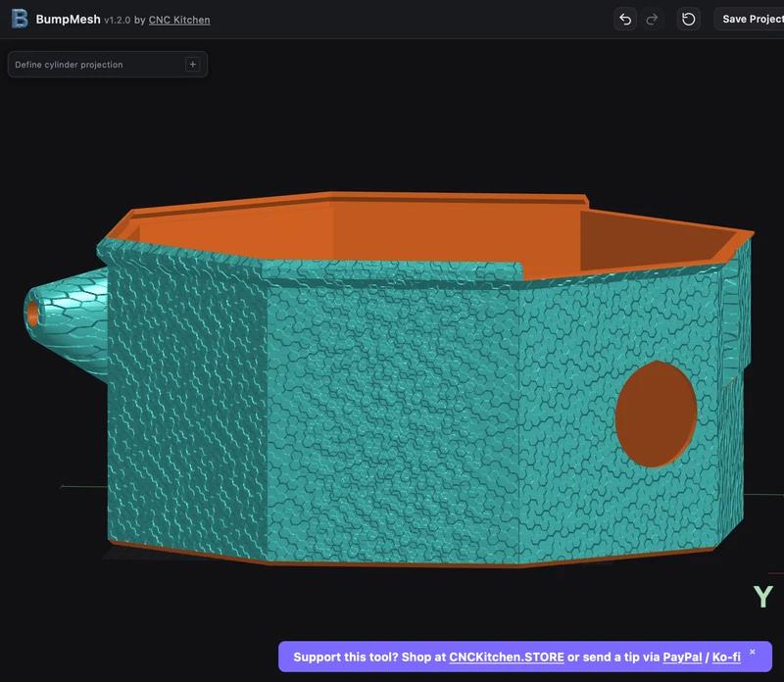The image size is (784, 682).
Task: Click the circular reset icon
Action: point(689,20)
